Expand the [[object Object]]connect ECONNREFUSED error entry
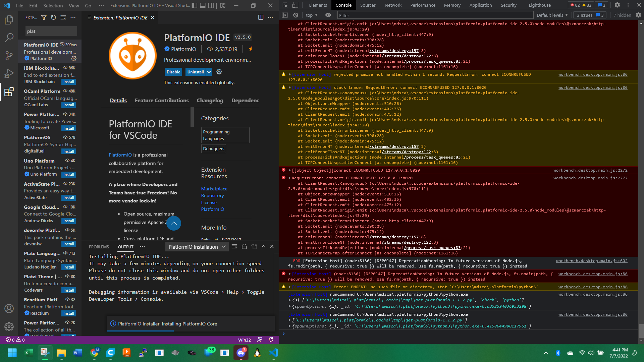The width and height of the screenshot is (644, 362). (x=289, y=170)
